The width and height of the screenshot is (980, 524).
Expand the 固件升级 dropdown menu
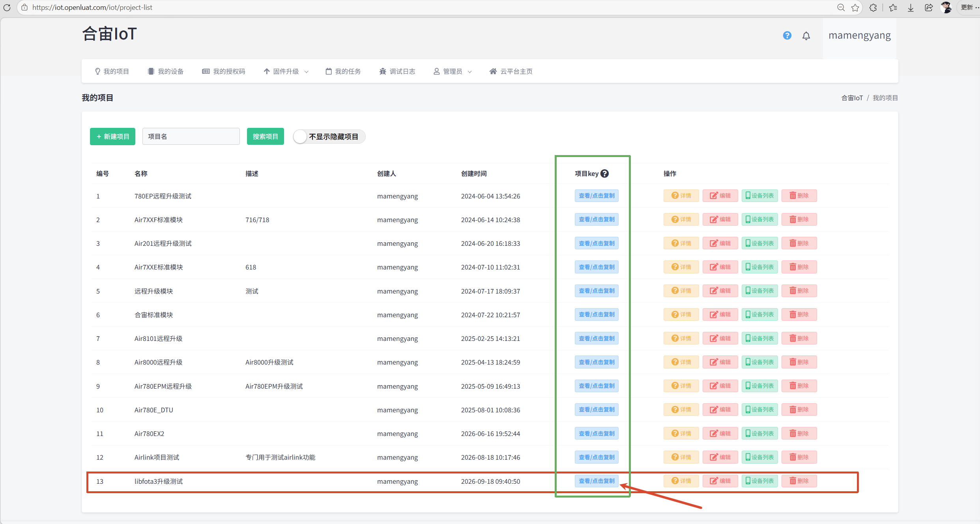(286, 71)
